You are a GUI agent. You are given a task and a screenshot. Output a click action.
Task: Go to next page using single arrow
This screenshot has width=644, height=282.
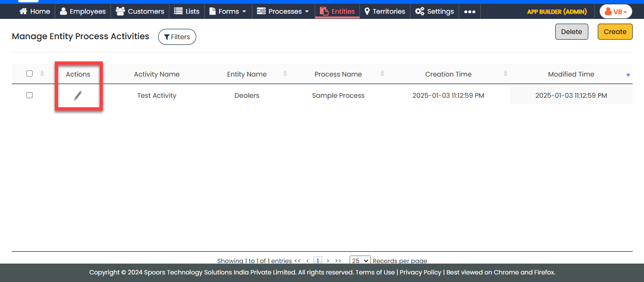click(328, 261)
